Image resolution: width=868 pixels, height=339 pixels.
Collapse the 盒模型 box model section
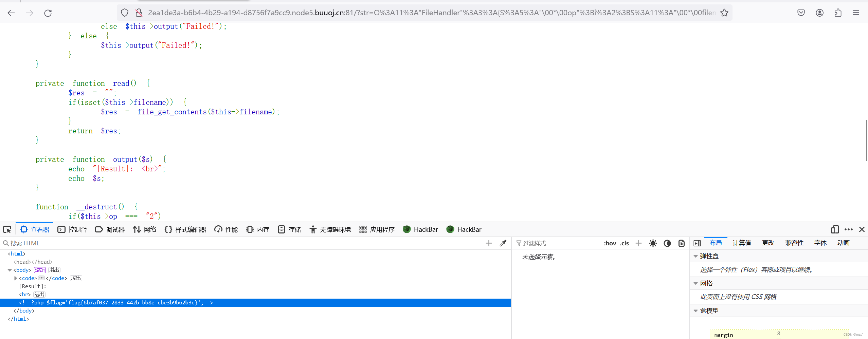click(696, 311)
